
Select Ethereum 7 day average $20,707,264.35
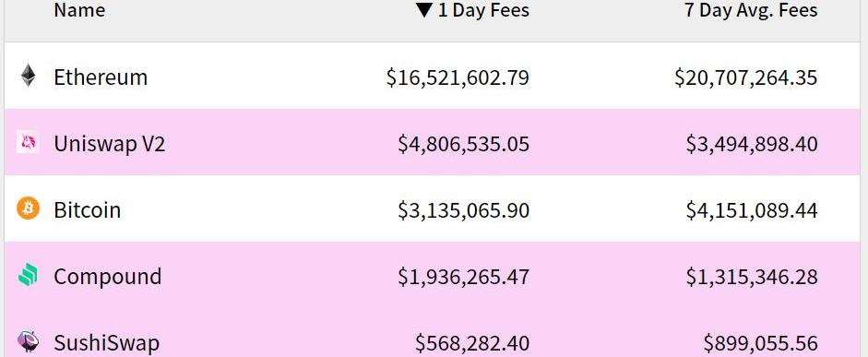(x=745, y=77)
